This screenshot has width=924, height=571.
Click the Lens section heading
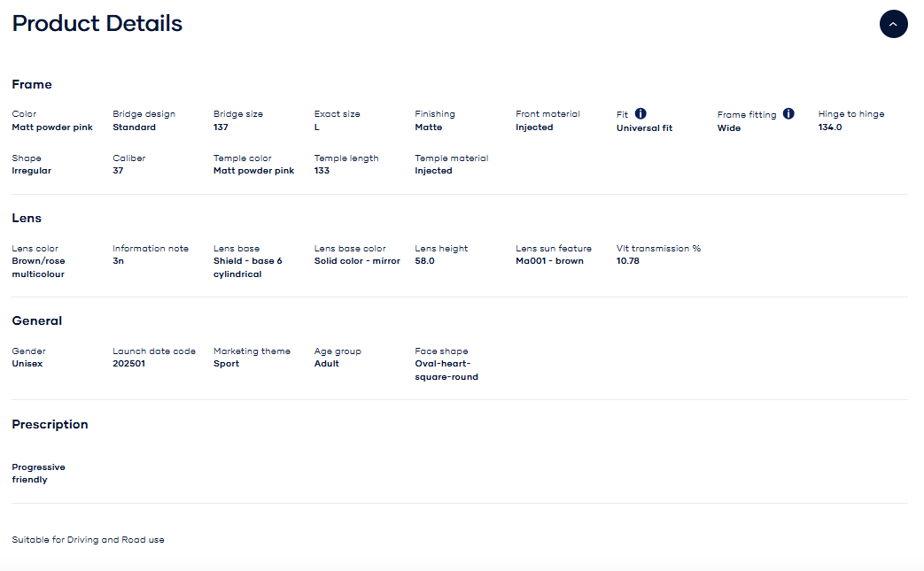click(27, 218)
